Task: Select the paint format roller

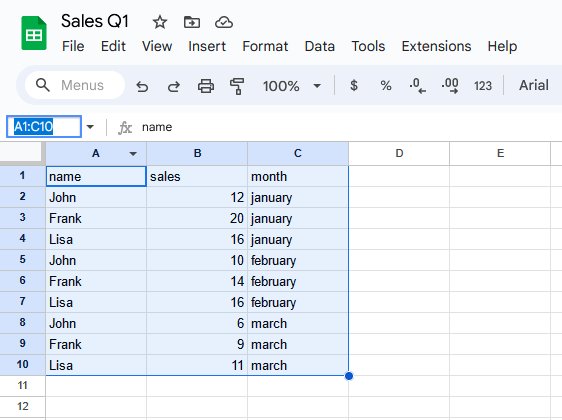Action: pyautogui.click(x=237, y=86)
